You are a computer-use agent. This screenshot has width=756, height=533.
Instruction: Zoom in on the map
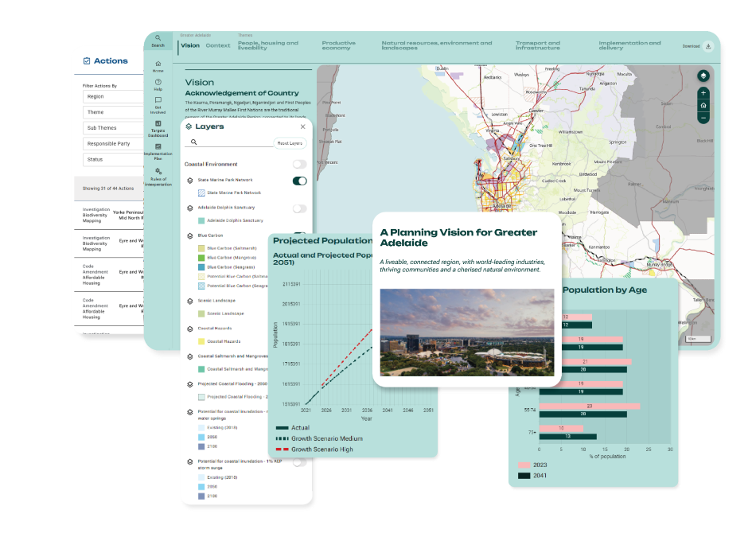(x=703, y=93)
